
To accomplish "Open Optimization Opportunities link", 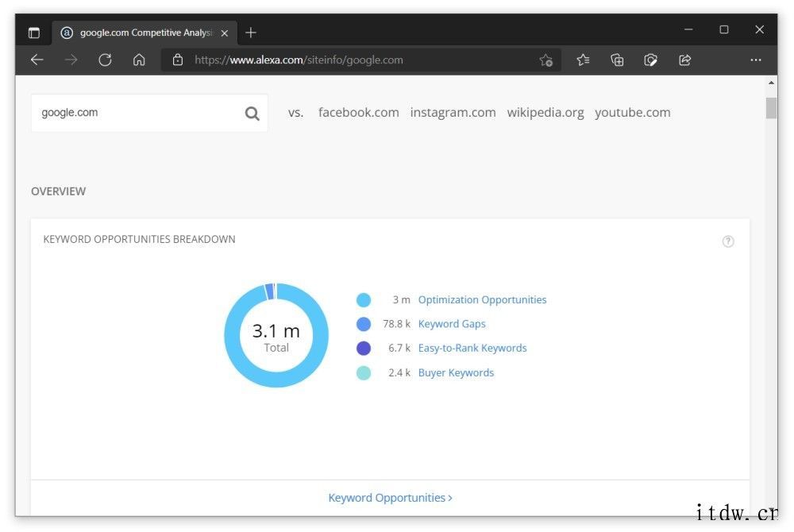I will (482, 299).
